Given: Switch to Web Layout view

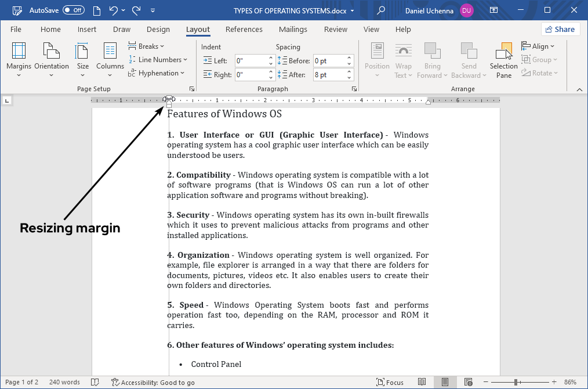Looking at the screenshot, I should click(x=468, y=382).
